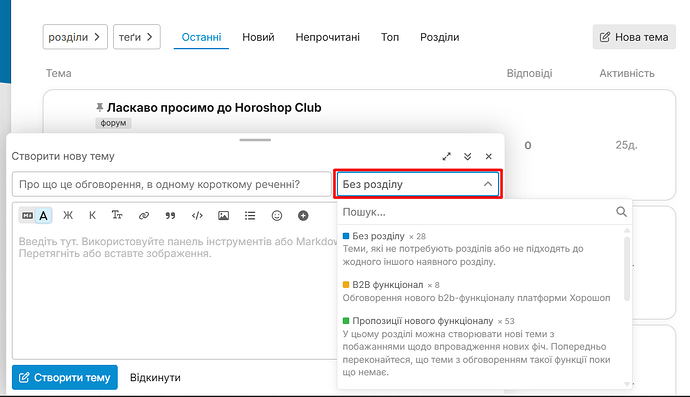Apply bold formatting with Ж icon

[x=68, y=215]
